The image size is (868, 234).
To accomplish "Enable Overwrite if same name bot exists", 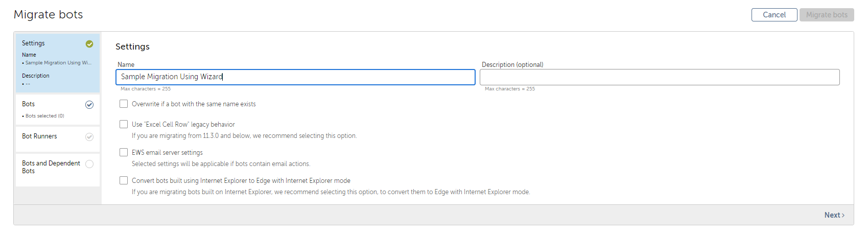I will pyautogui.click(x=124, y=104).
